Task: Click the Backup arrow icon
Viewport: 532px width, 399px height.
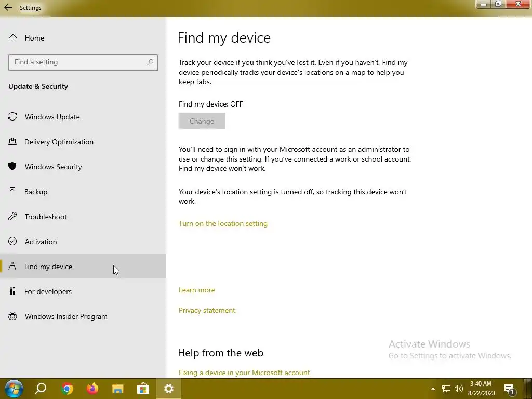Action: [x=12, y=191]
